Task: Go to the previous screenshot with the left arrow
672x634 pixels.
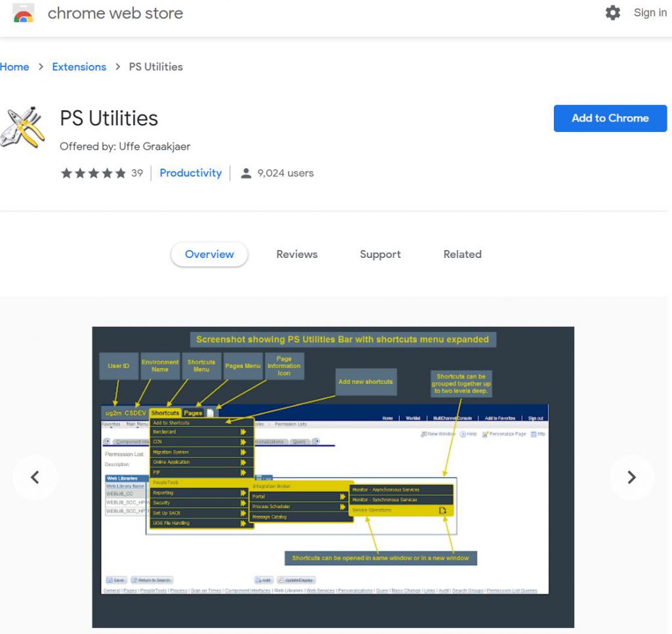Action: 35,477
